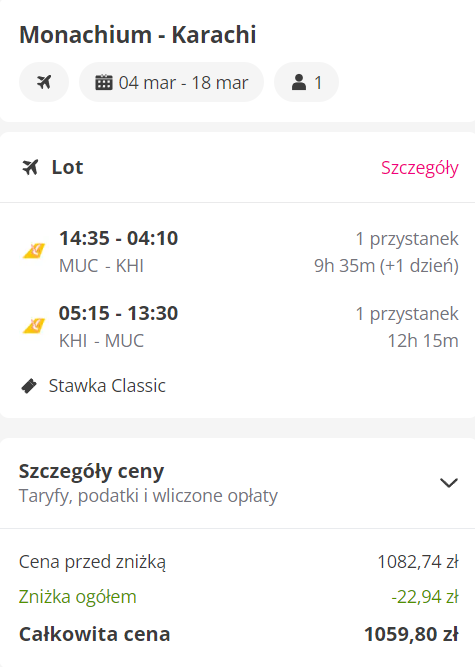The height and width of the screenshot is (667, 475).
Task: Click the 9h 35m (+1 dzień) duration
Action: click(386, 266)
